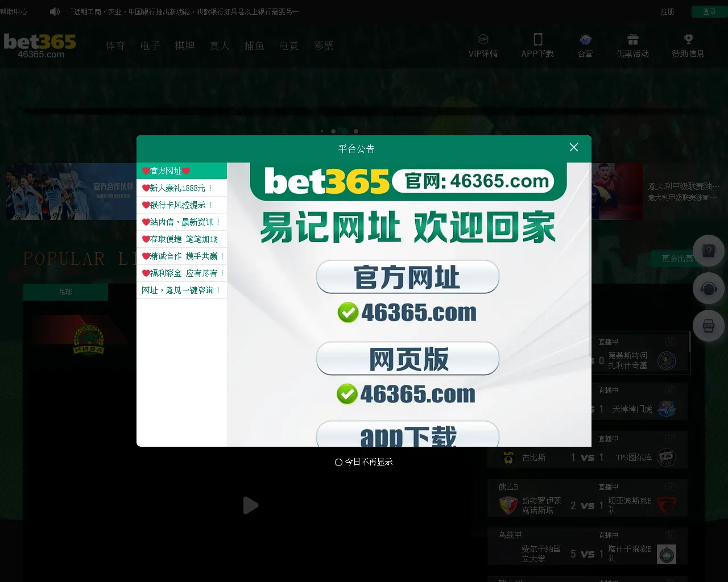Mute the announcement speaker icon

click(x=55, y=11)
